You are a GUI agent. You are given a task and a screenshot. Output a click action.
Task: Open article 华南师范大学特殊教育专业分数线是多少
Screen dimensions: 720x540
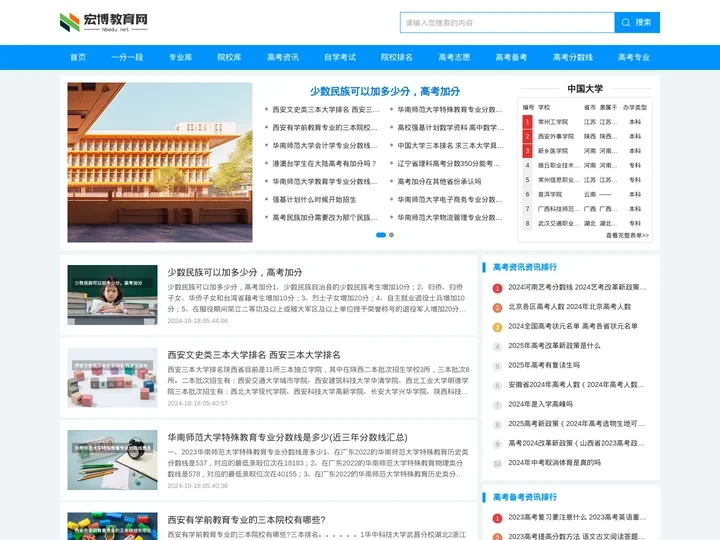287,437
